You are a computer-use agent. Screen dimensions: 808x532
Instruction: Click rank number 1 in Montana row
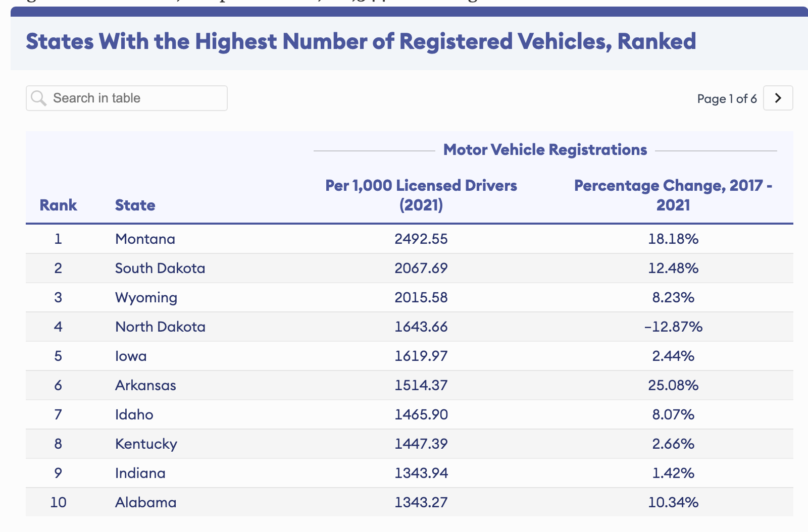click(x=58, y=239)
